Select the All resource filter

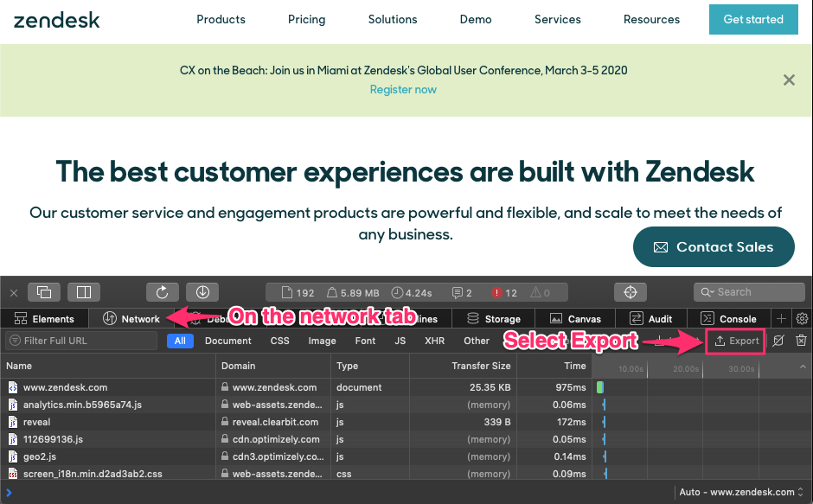pyautogui.click(x=180, y=341)
